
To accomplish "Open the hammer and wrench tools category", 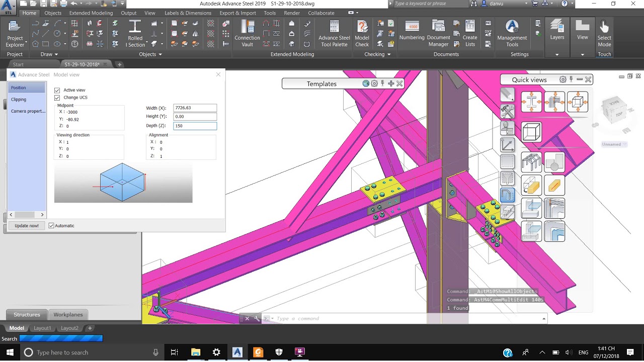I will (x=507, y=111).
